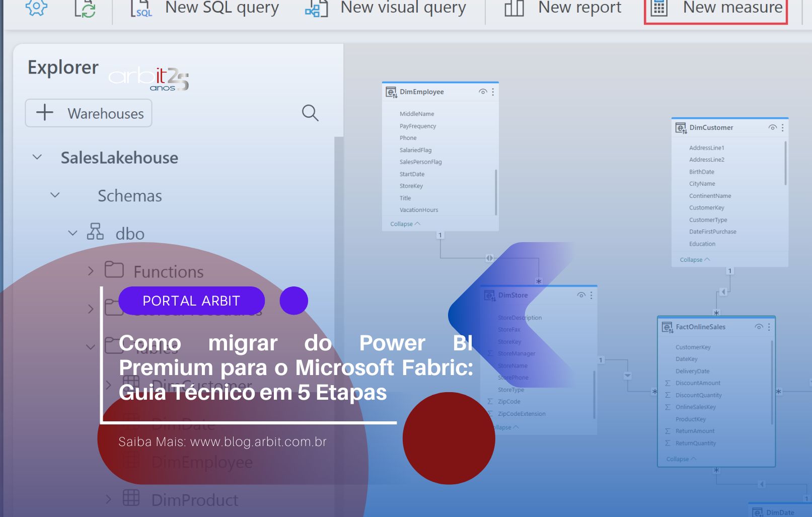
Task: Select the OnlineSalesKey field in FactOnlineSales
Action: tap(696, 407)
